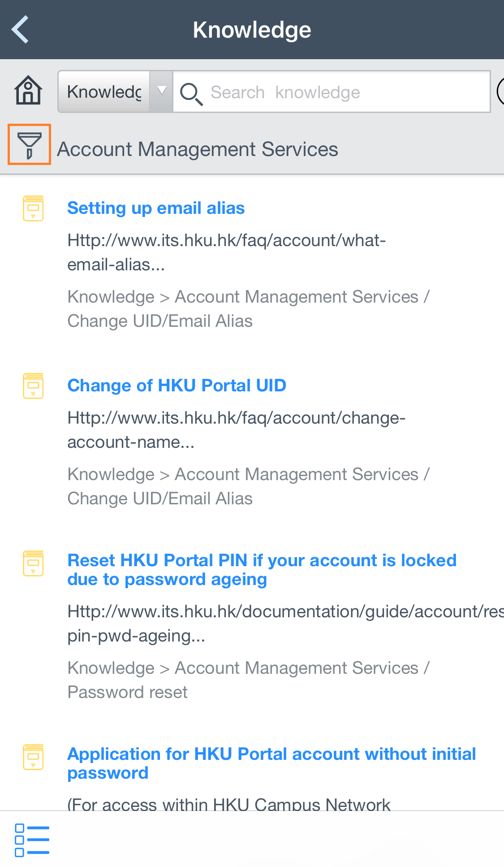This screenshot has width=504, height=867.
Task: Go back using the back arrow
Action: click(20, 29)
